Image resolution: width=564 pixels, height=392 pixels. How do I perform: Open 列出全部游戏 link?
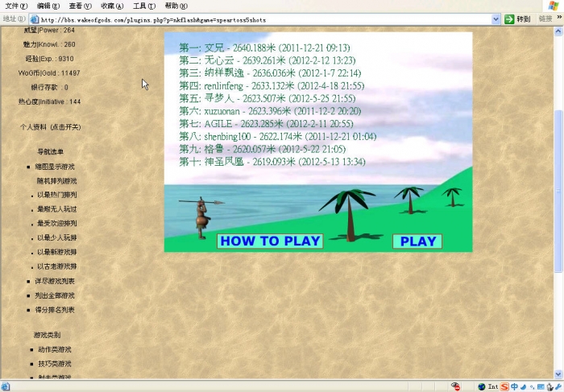click(x=55, y=295)
